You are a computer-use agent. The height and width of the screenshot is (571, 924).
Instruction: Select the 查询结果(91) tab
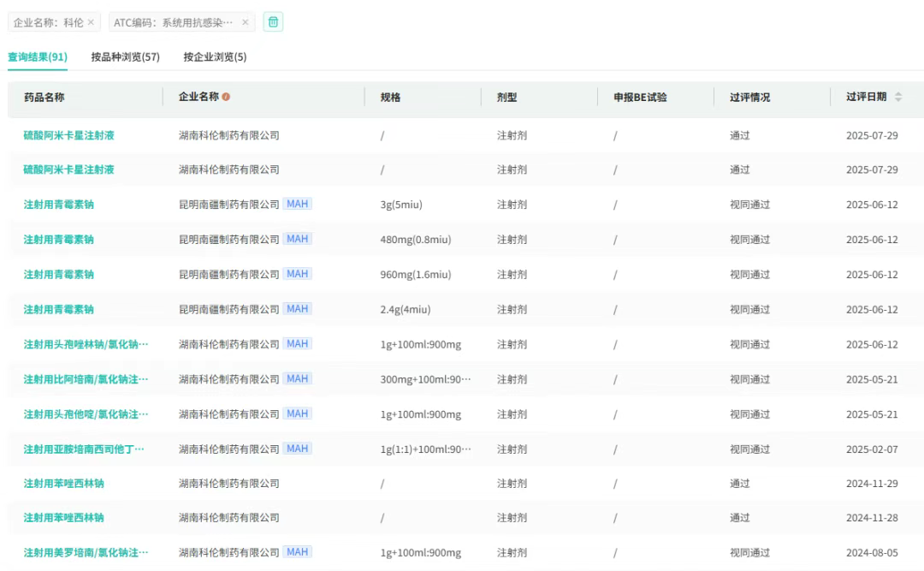click(x=38, y=57)
